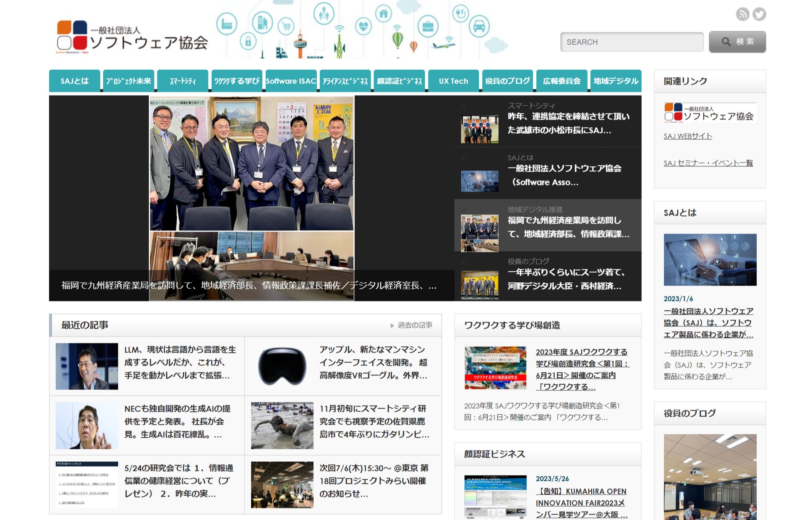Open the SAJ WEBサイト link
The image size is (812, 520).
[687, 136]
